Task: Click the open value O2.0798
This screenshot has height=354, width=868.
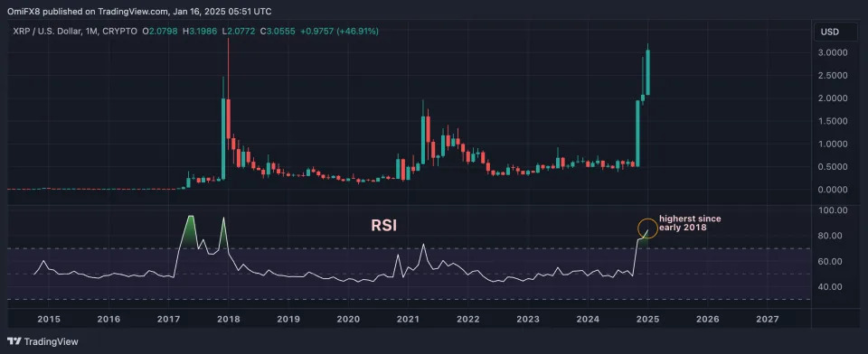Action: pos(160,33)
